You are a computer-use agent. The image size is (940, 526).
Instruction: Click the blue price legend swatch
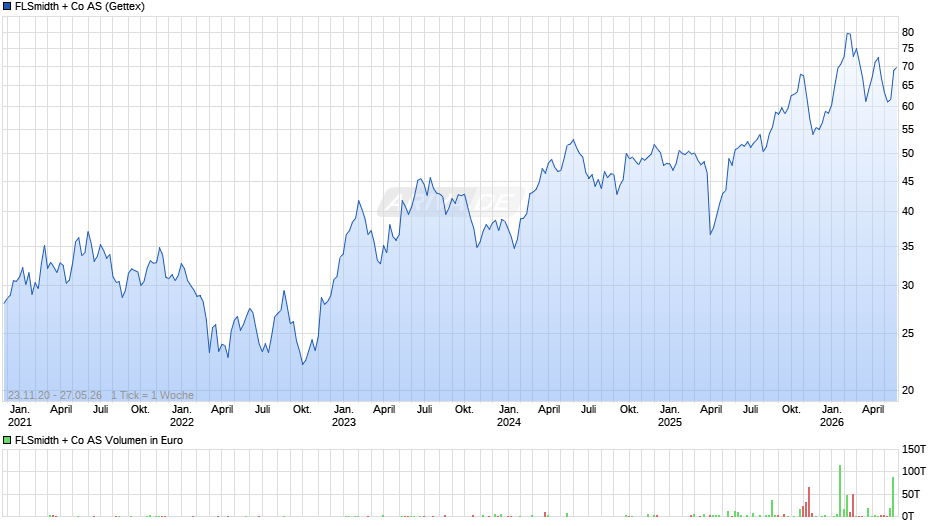[7, 7]
